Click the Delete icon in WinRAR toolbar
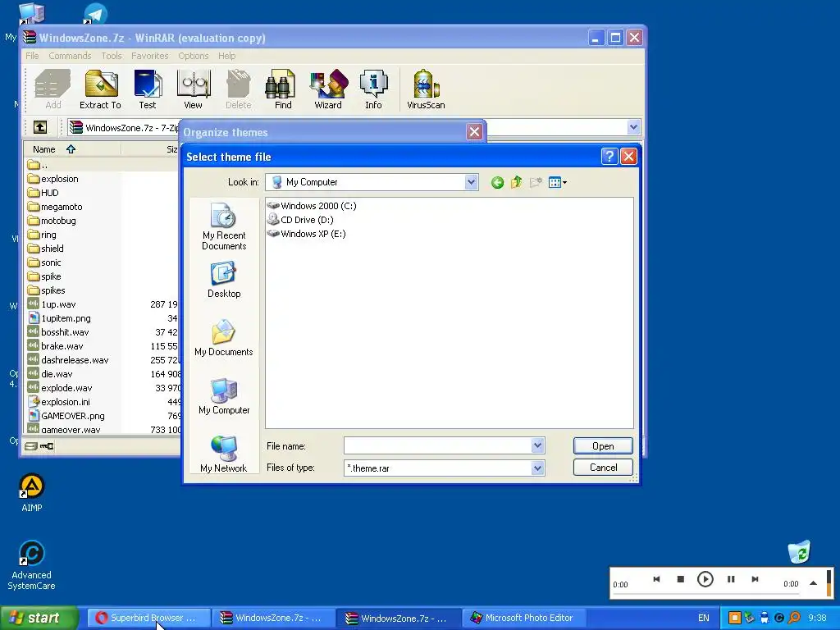This screenshot has width=840, height=630. pos(239,90)
